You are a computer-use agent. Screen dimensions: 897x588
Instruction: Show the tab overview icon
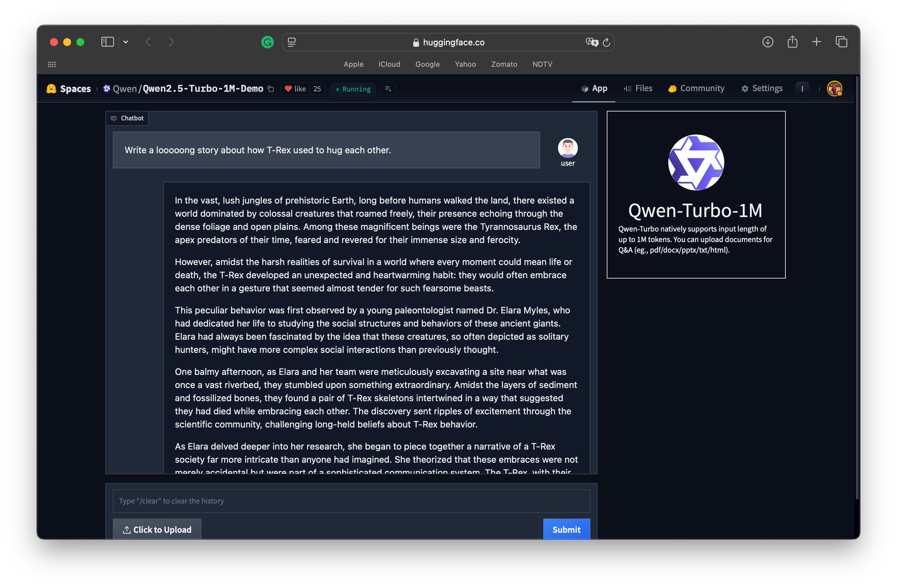click(x=841, y=42)
